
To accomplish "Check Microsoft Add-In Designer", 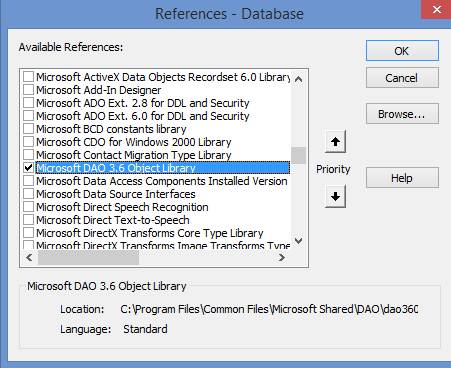I will [x=29, y=90].
